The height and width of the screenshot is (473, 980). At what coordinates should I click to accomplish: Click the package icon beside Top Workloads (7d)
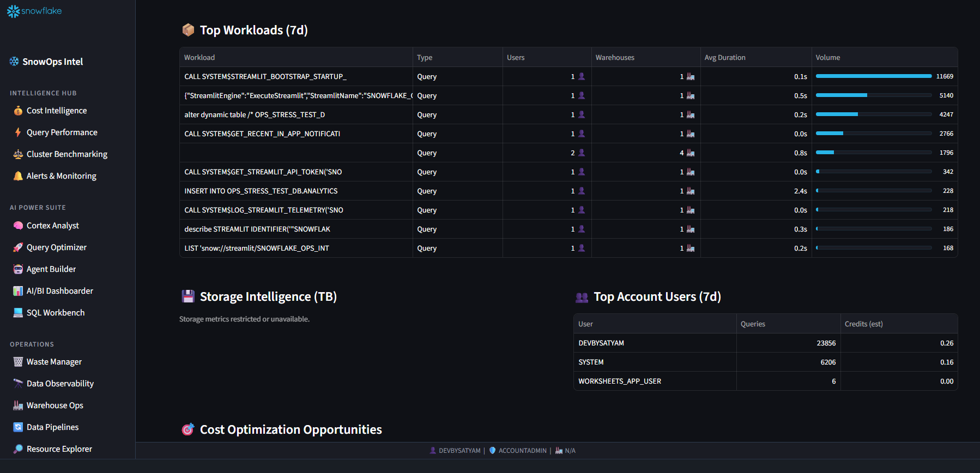[x=188, y=30]
